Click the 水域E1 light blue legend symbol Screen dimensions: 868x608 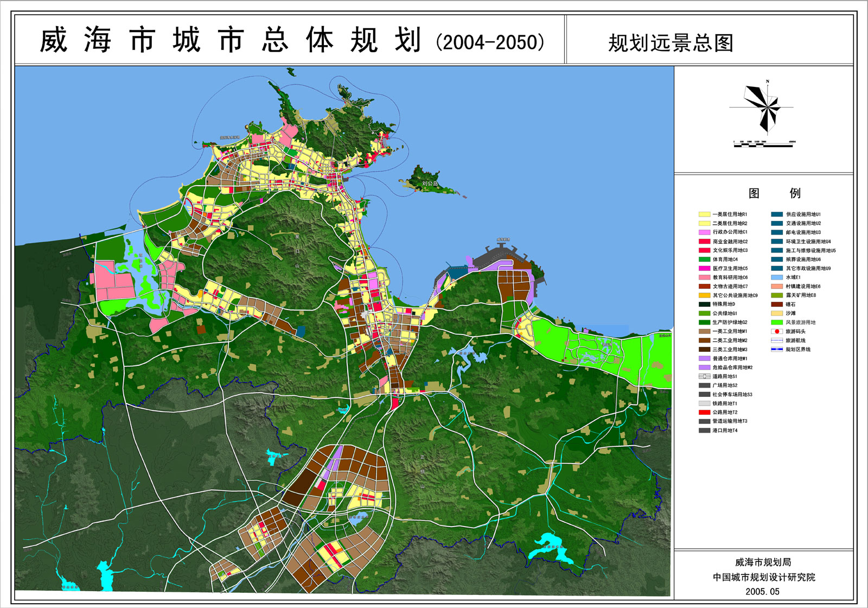pyautogui.click(x=776, y=277)
